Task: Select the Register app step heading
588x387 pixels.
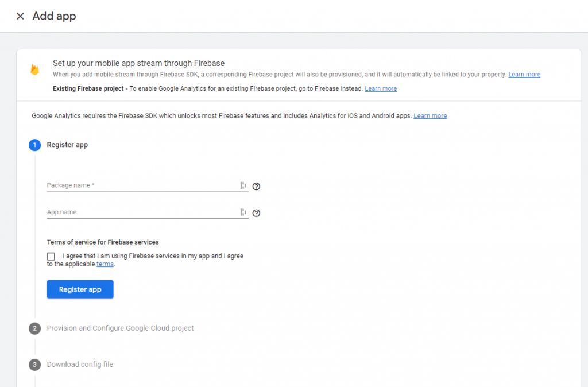Action: click(x=67, y=145)
